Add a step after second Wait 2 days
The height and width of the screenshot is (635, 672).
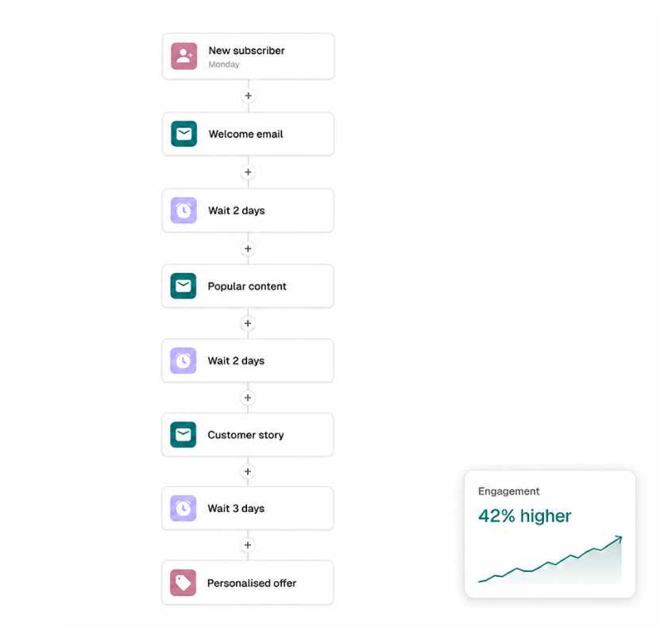tap(247, 398)
